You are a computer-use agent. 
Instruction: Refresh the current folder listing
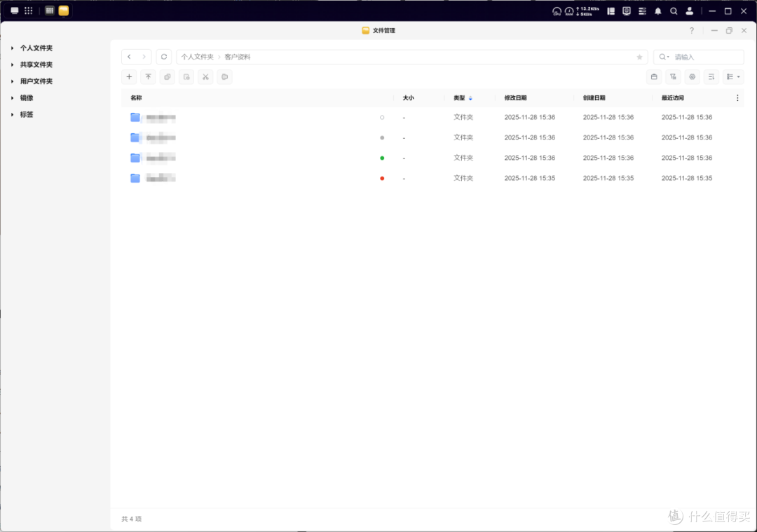[x=164, y=57]
